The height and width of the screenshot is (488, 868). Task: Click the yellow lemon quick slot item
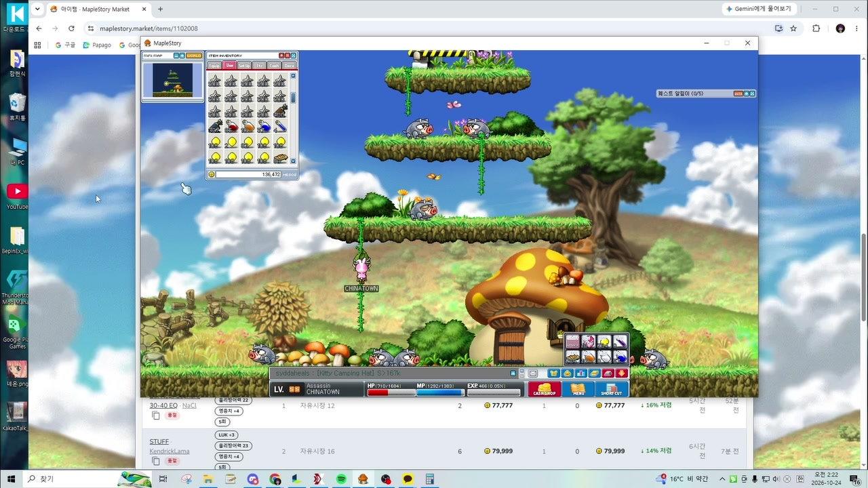(604, 341)
